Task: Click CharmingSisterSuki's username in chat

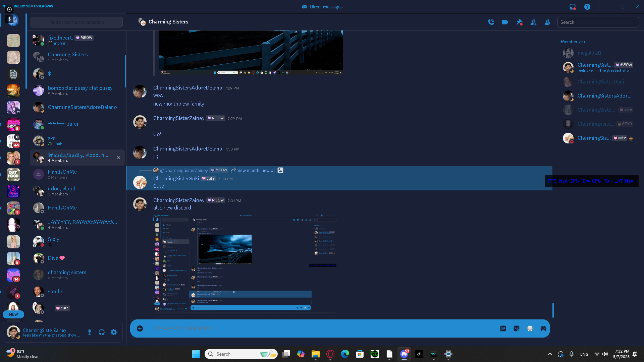Action: click(176, 179)
